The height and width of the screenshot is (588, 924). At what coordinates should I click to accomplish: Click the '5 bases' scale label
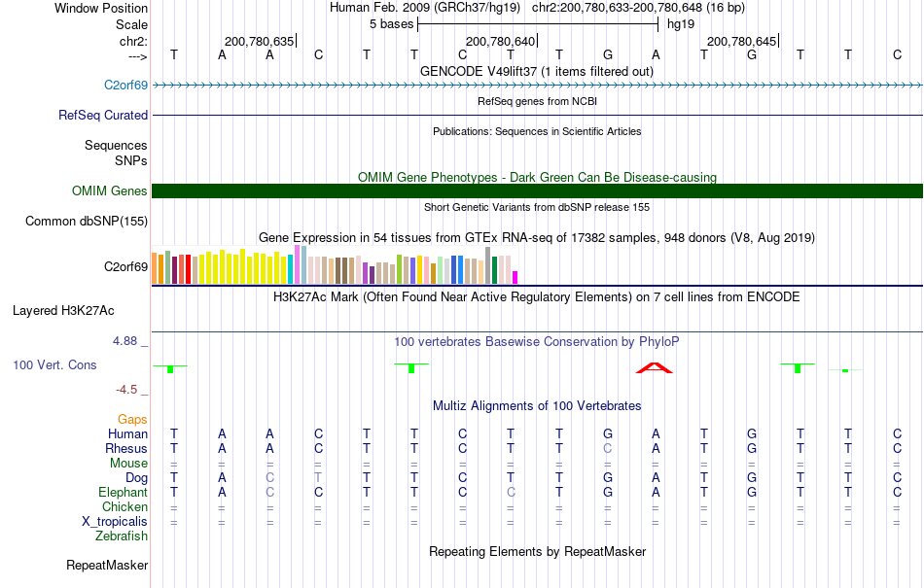click(391, 24)
